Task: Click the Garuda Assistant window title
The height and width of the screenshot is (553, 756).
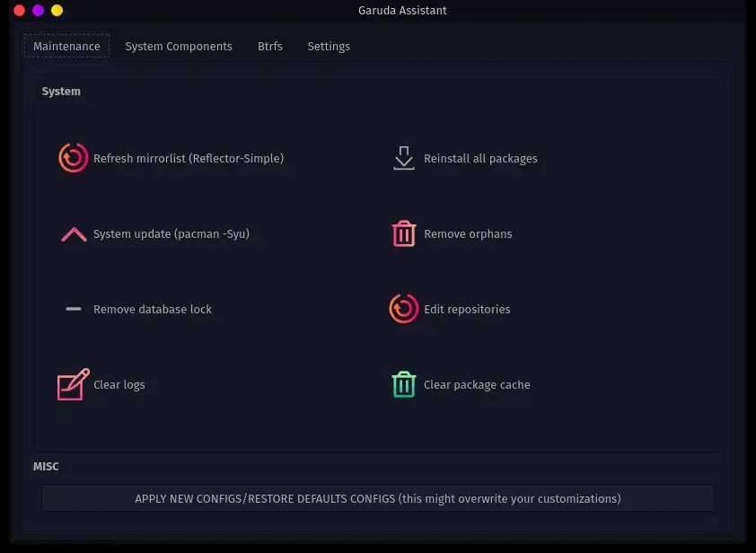Action: [402, 10]
